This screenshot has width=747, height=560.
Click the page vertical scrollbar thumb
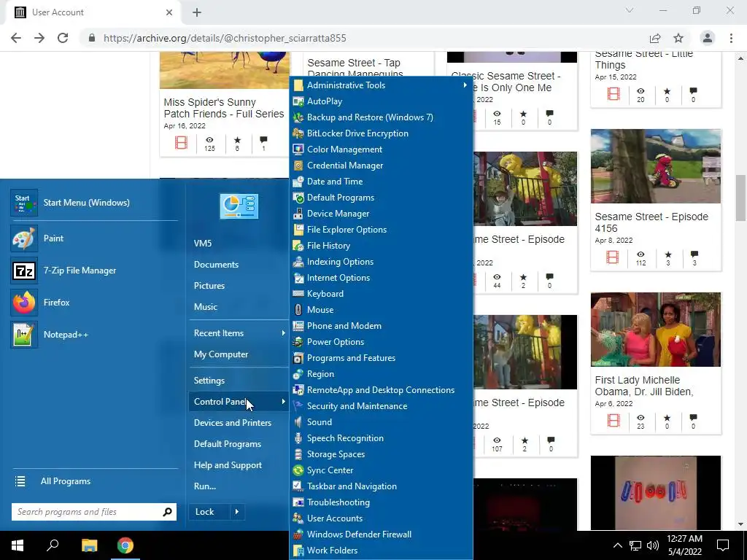[740, 198]
